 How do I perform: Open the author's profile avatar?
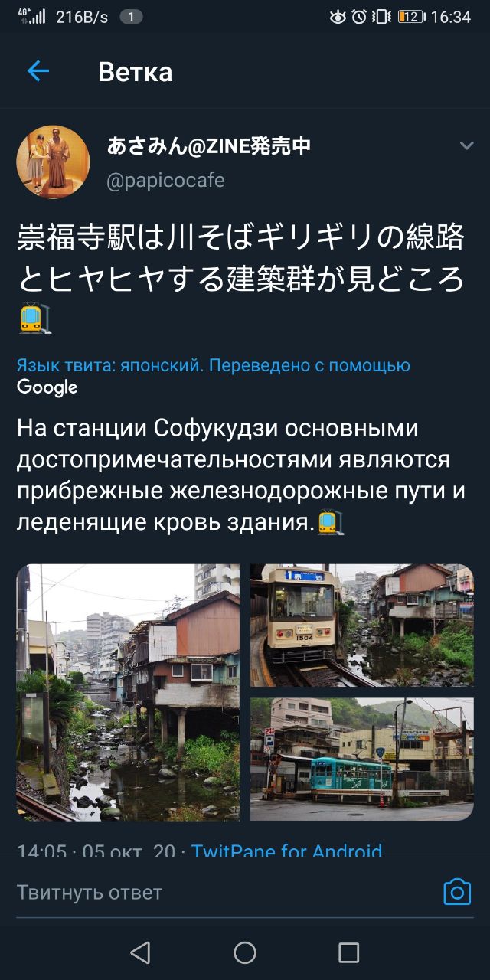point(53,162)
